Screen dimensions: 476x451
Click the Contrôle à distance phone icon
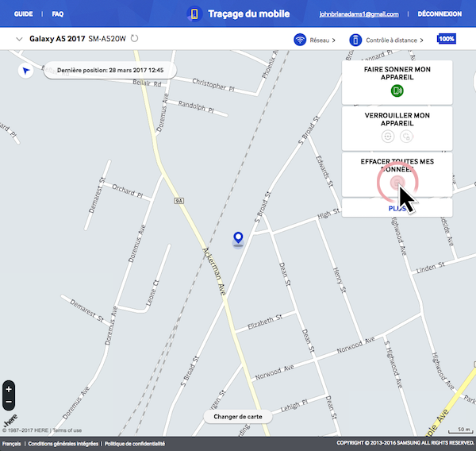[355, 40]
